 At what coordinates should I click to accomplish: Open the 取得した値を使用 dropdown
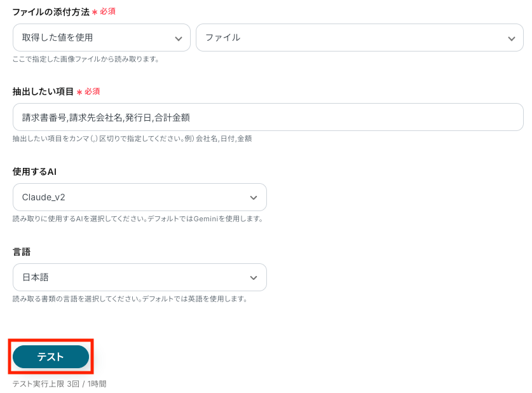click(x=102, y=38)
